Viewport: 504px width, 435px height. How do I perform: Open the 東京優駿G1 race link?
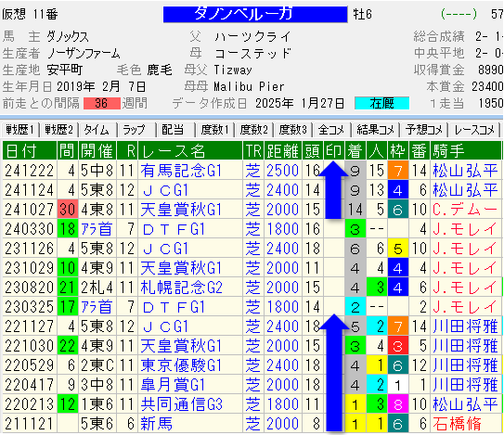coord(181,365)
